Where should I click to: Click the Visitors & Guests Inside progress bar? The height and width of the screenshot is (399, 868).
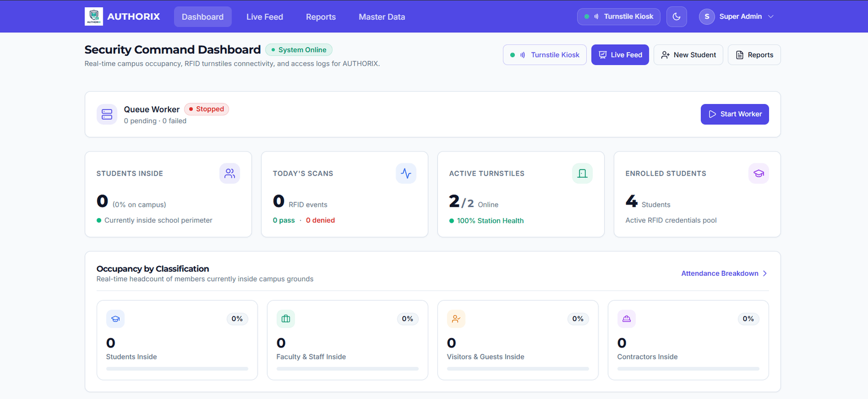[x=518, y=369]
